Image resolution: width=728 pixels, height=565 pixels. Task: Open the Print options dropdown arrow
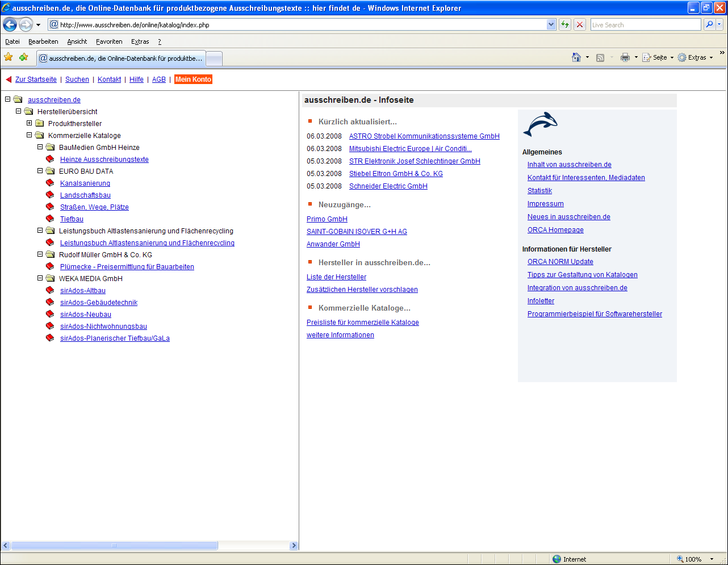636,57
